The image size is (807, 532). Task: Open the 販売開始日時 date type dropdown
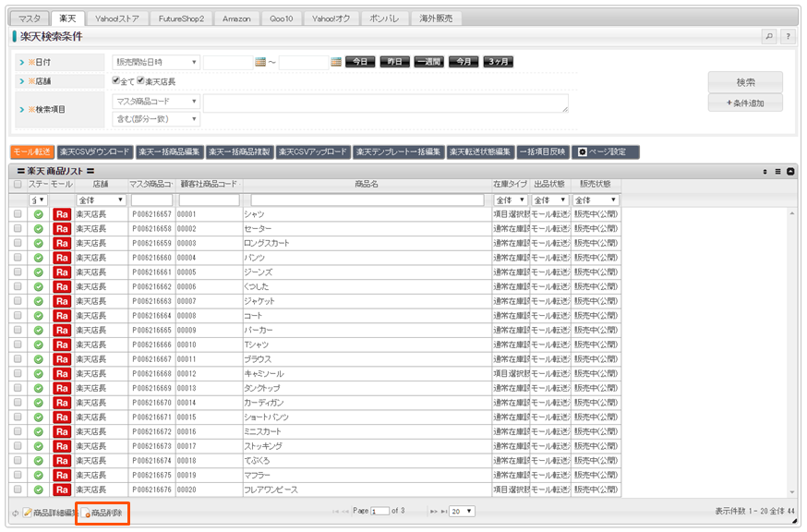pyautogui.click(x=156, y=62)
